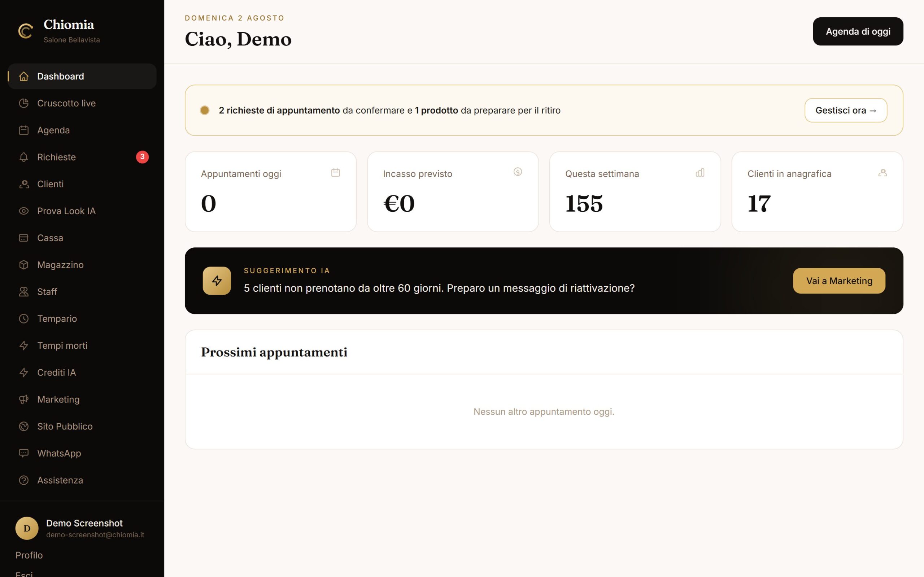The width and height of the screenshot is (924, 577).
Task: Select the Agenda calendar icon in sidebar
Action: (x=24, y=130)
